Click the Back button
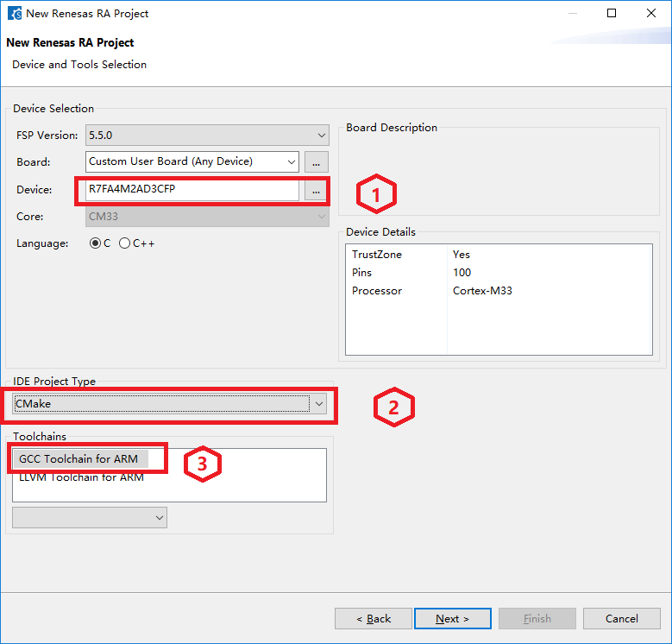672x644 pixels. point(374,619)
